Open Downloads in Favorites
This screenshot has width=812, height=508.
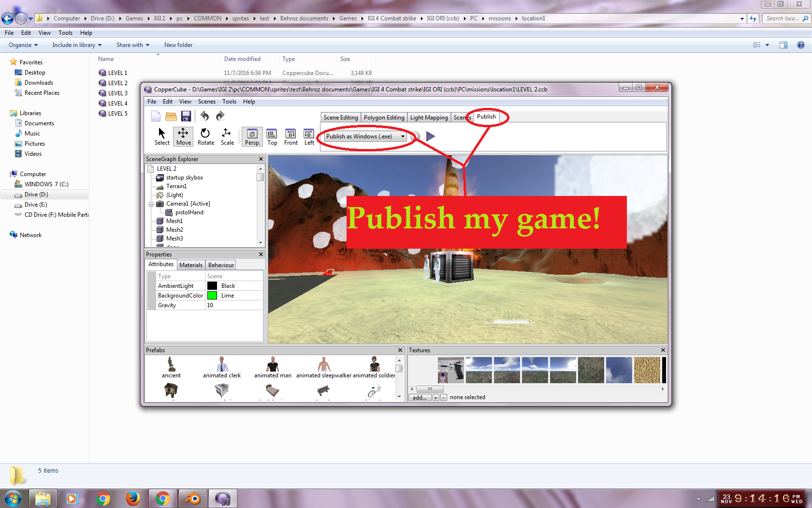pyautogui.click(x=39, y=83)
